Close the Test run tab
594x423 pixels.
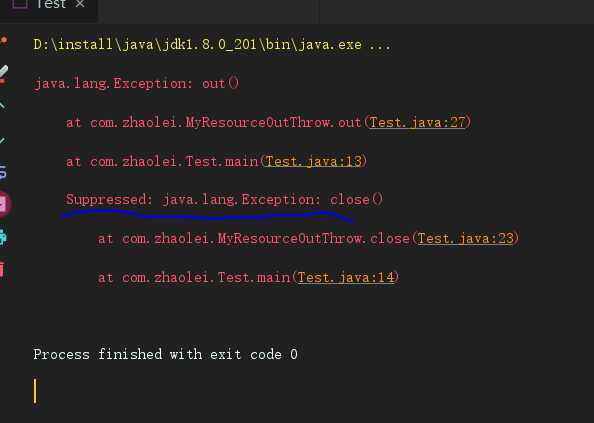[x=80, y=4]
